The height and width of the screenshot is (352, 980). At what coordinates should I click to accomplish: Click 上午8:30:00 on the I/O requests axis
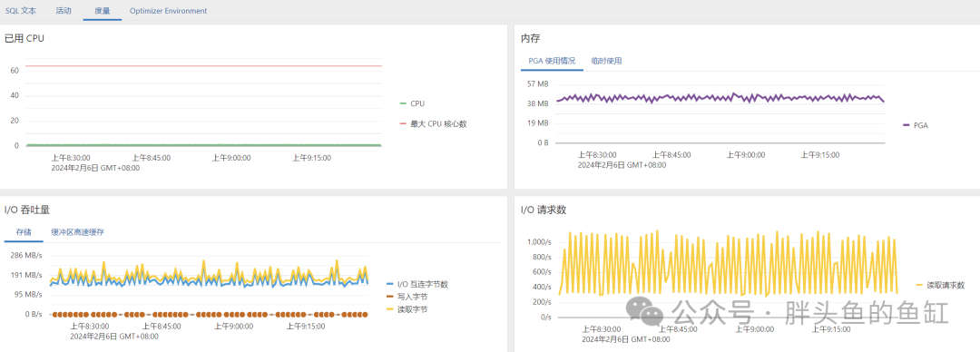[x=602, y=329]
